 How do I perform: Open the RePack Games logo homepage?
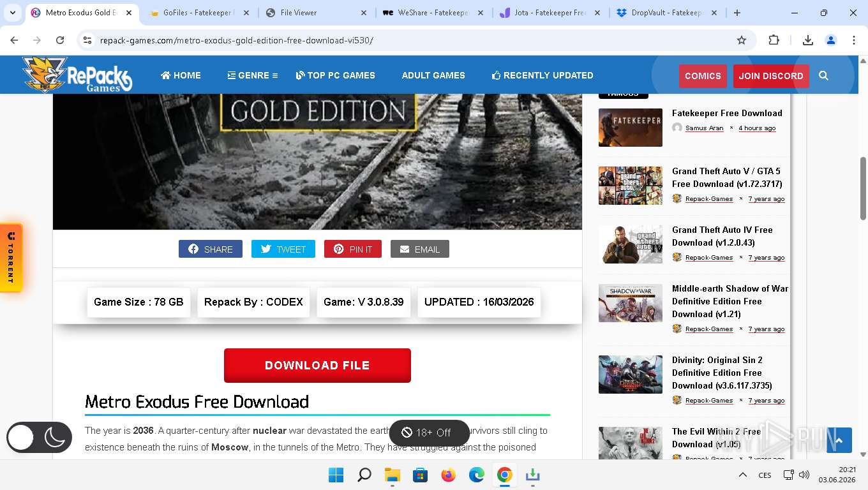[x=77, y=75]
